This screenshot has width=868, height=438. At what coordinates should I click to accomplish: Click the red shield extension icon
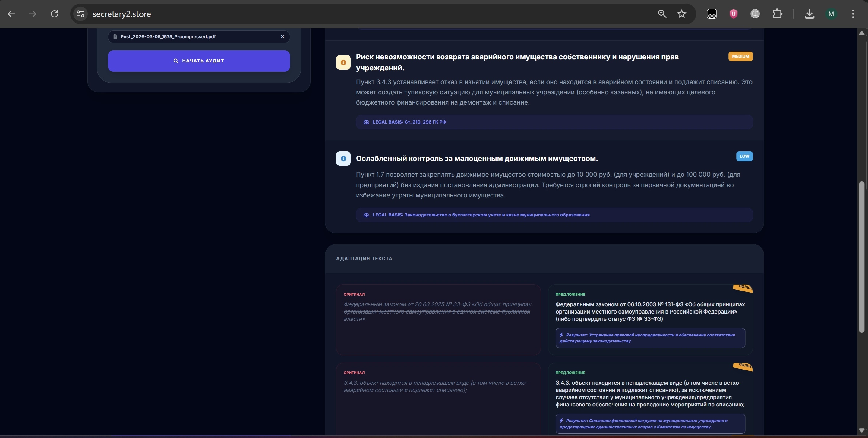point(733,14)
